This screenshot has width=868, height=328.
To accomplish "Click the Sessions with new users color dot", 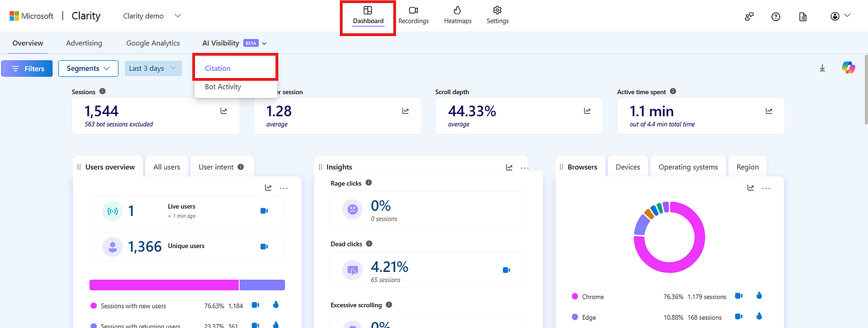I will click(94, 305).
